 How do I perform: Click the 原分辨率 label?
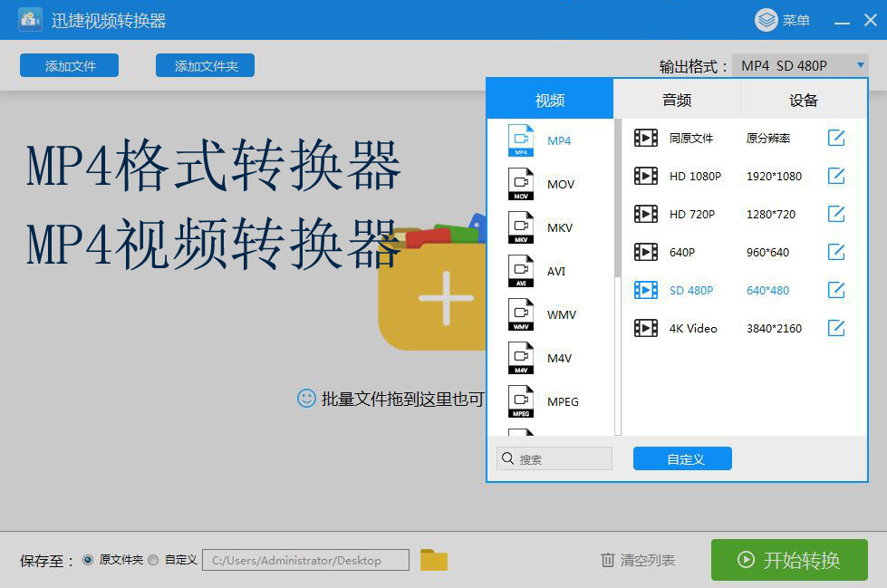click(768, 138)
